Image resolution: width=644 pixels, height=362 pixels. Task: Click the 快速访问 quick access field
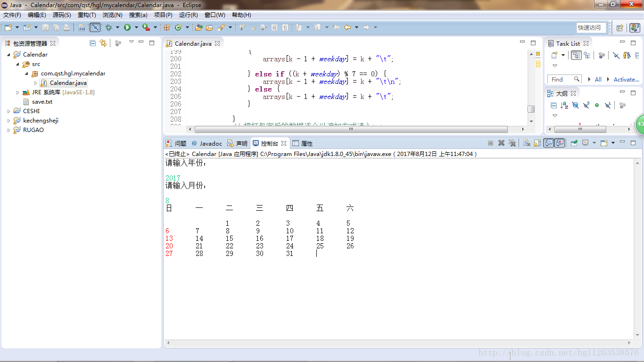coord(591,28)
